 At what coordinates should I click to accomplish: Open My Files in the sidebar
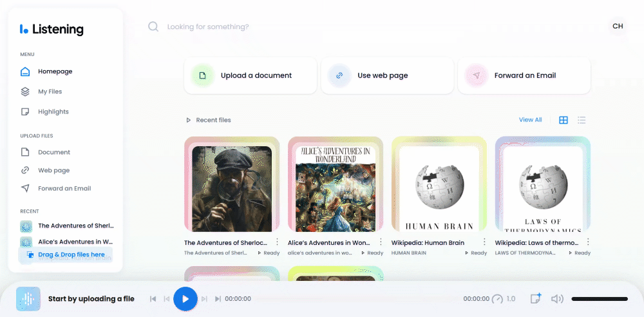point(50,91)
